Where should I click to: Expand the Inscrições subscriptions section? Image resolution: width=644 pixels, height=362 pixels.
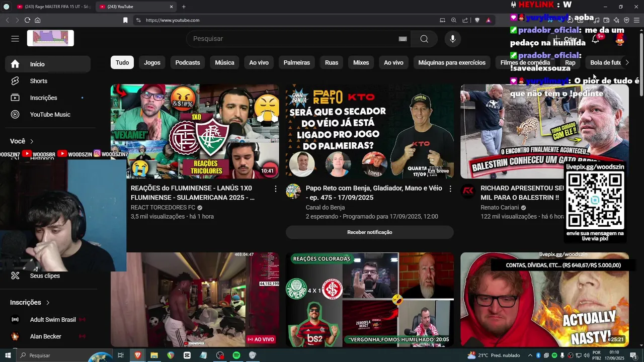30,302
